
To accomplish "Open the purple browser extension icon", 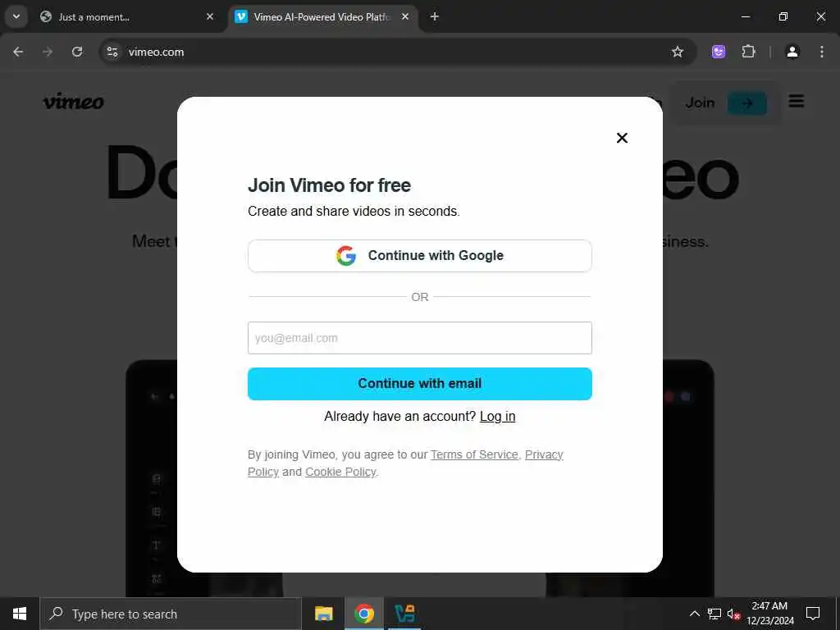I will coord(719,52).
